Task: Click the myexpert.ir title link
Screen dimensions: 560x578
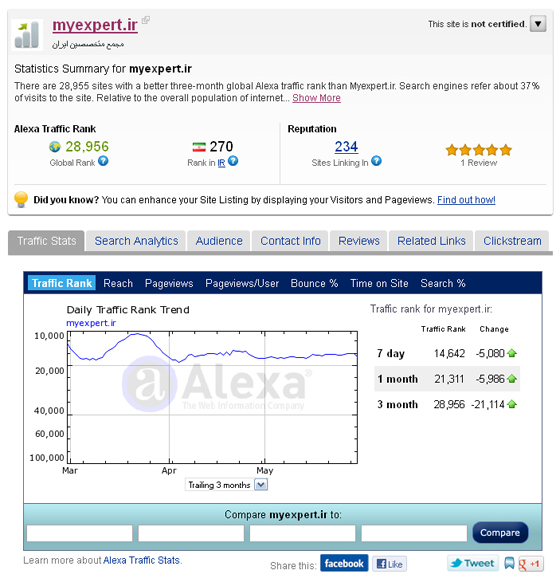Action: click(x=95, y=25)
